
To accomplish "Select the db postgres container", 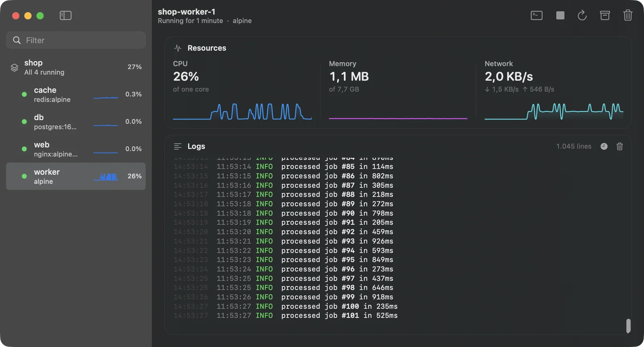I will [76, 121].
